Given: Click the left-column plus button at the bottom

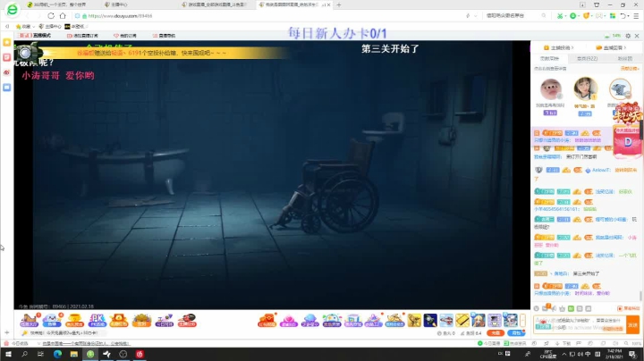Looking at the screenshot, I should tap(6, 332).
